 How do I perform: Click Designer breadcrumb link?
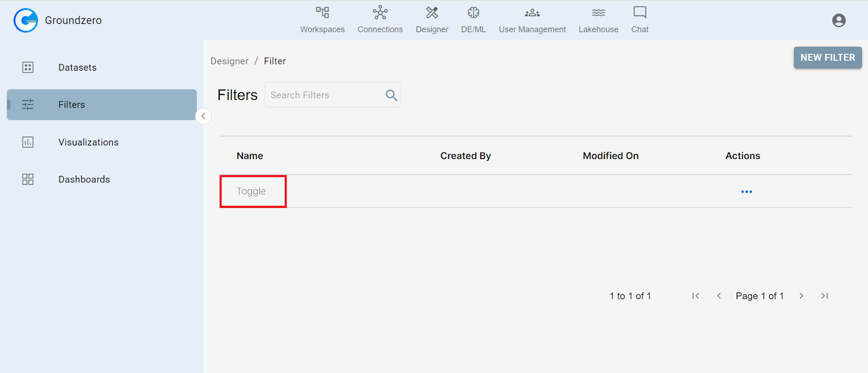[x=229, y=61]
